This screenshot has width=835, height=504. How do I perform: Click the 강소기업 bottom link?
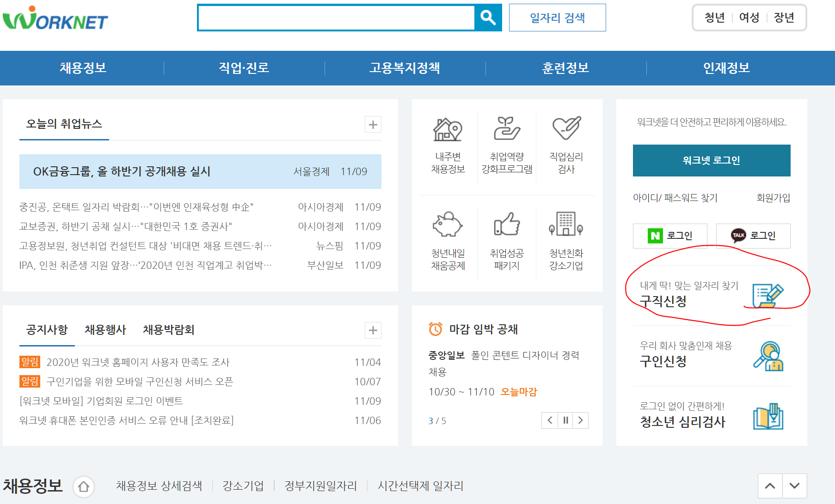(243, 486)
